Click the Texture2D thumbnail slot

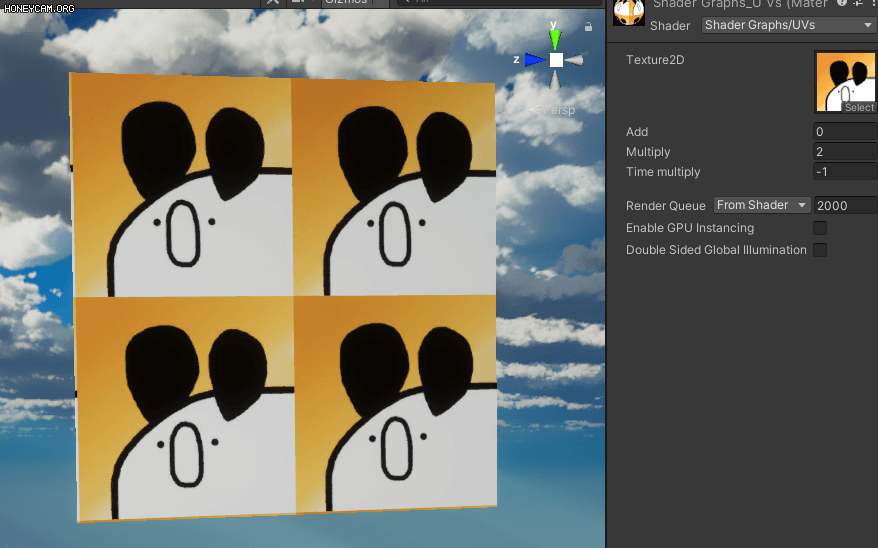[x=846, y=82]
